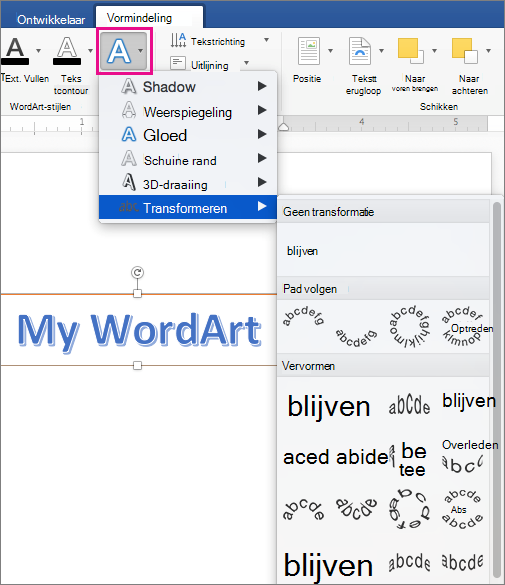Select the 'abcde Abs abcde' button warp
This screenshot has width=505, height=585.
(x=462, y=509)
